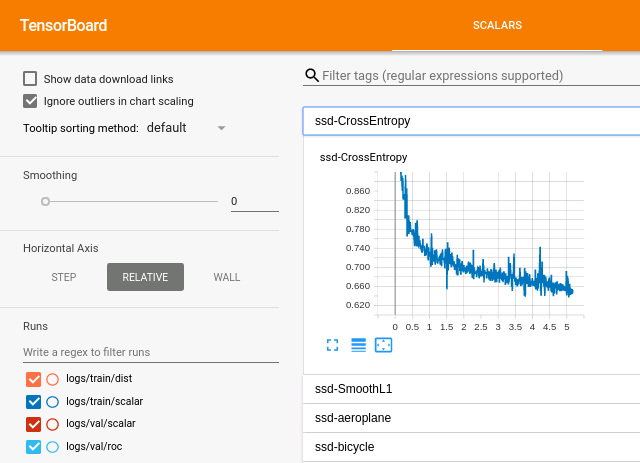
Task: Toggle y-axis log scale icon
Action: click(359, 345)
